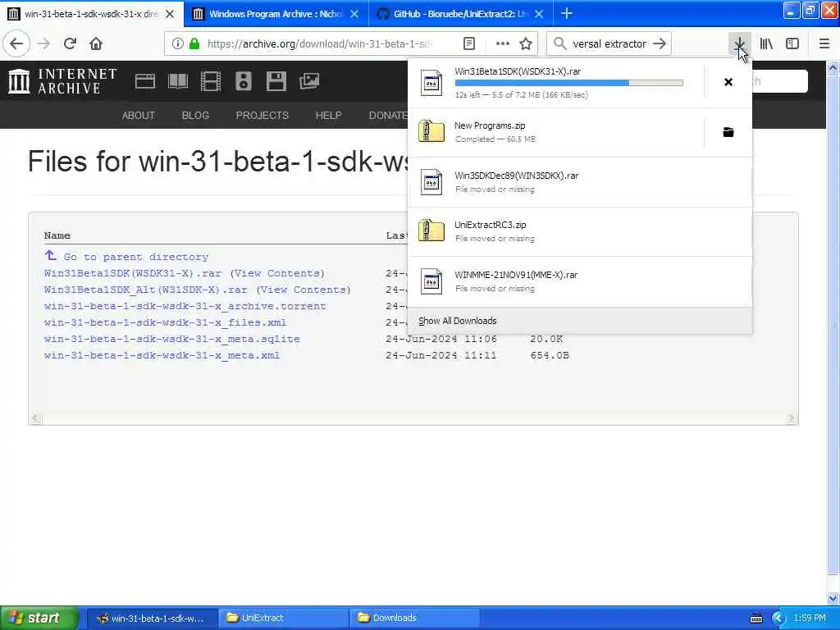Click the forward navigation arrow

coord(44,43)
